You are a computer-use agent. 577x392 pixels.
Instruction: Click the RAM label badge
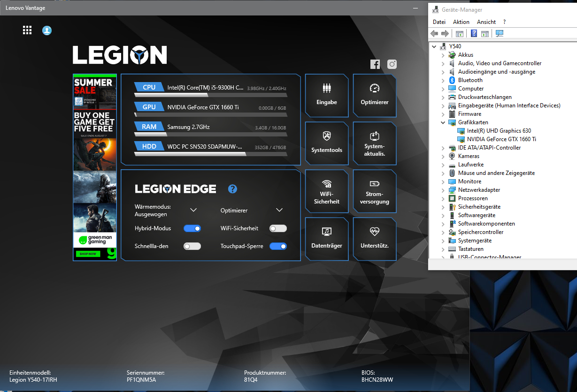149,127
